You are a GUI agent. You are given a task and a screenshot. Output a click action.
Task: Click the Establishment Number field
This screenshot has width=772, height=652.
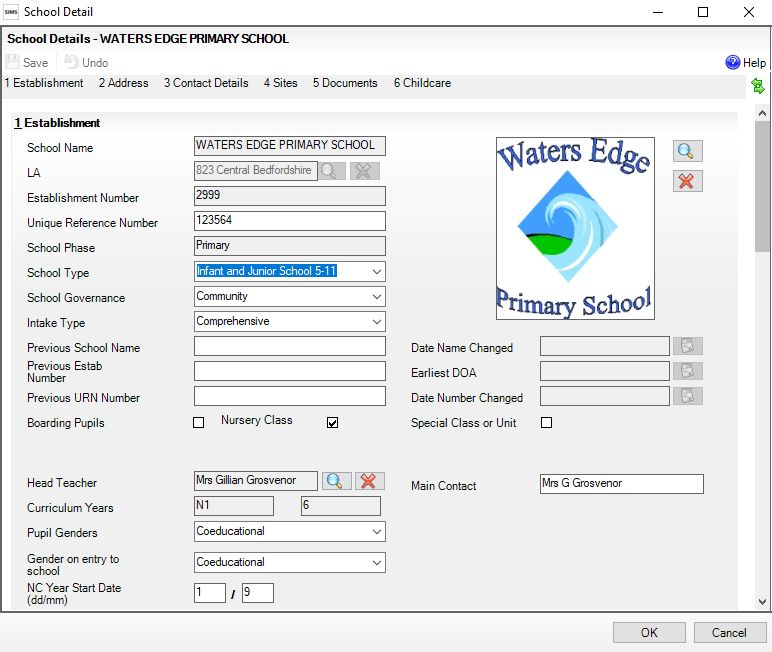[x=290, y=196]
